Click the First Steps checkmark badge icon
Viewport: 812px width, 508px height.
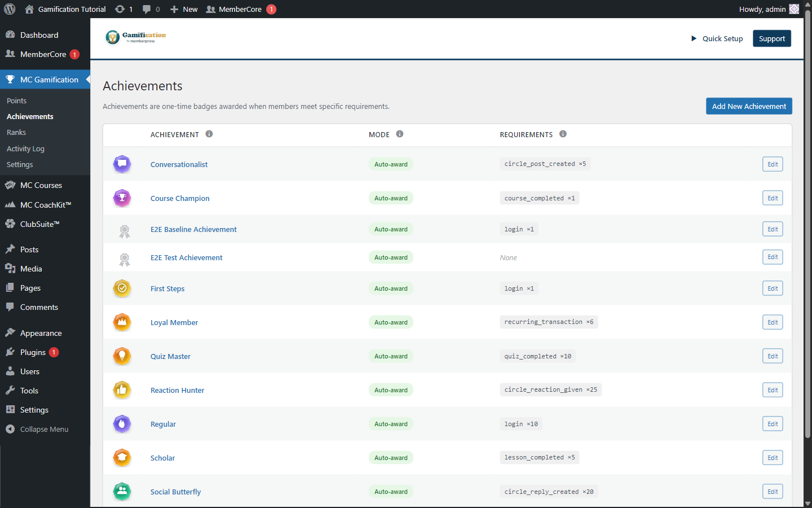[122, 288]
